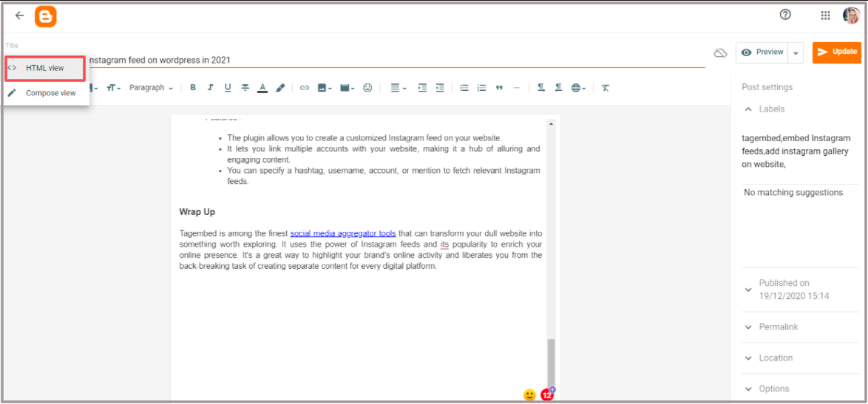Image resolution: width=868 pixels, height=404 pixels.
Task: Toggle bold formatting
Action: tap(193, 87)
